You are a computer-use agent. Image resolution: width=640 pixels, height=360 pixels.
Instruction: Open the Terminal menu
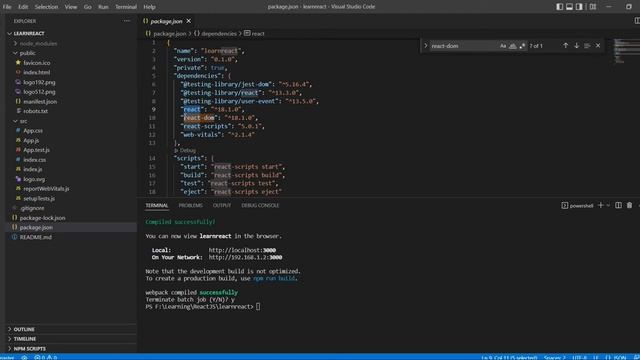(x=126, y=7)
